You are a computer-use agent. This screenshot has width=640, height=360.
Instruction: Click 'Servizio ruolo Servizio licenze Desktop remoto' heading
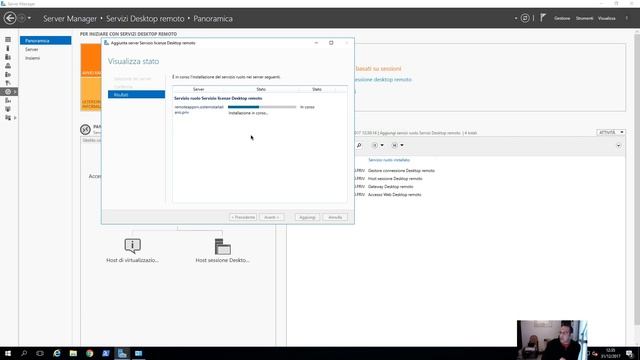click(218, 98)
